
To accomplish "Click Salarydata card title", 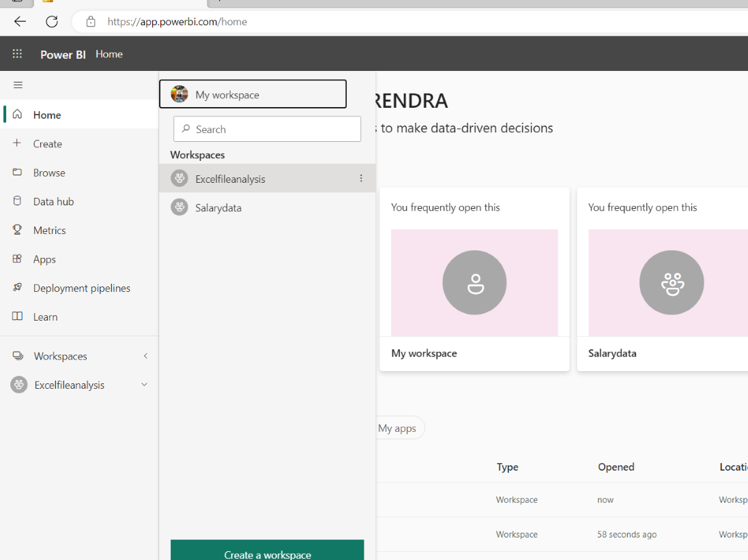I will (x=612, y=353).
